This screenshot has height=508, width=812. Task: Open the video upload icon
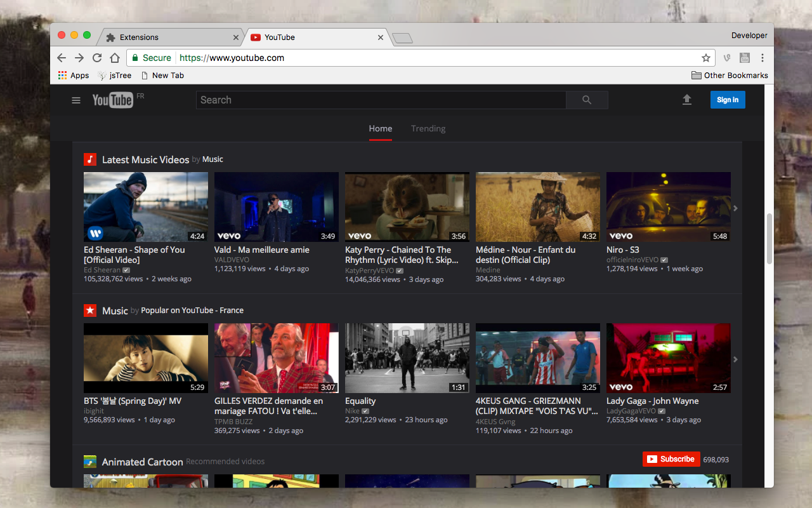point(687,100)
